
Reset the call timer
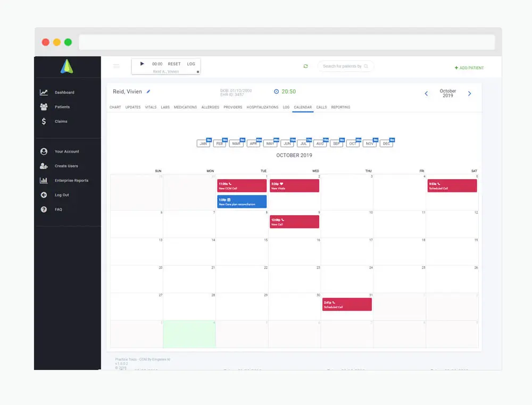coord(174,64)
